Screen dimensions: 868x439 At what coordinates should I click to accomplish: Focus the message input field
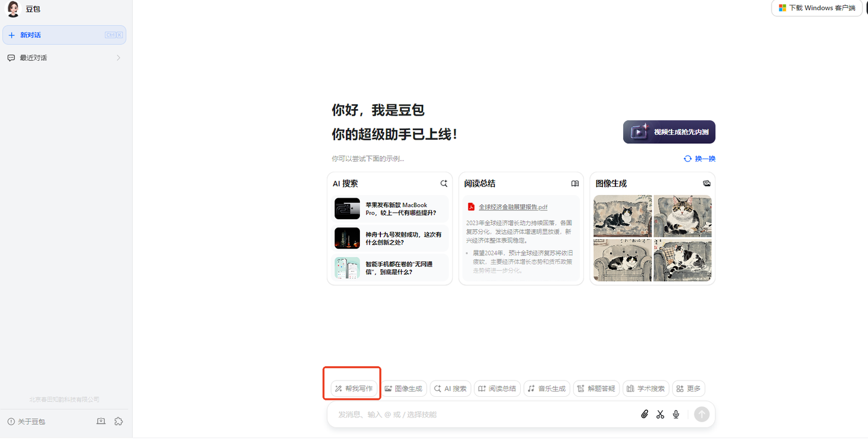pyautogui.click(x=482, y=414)
